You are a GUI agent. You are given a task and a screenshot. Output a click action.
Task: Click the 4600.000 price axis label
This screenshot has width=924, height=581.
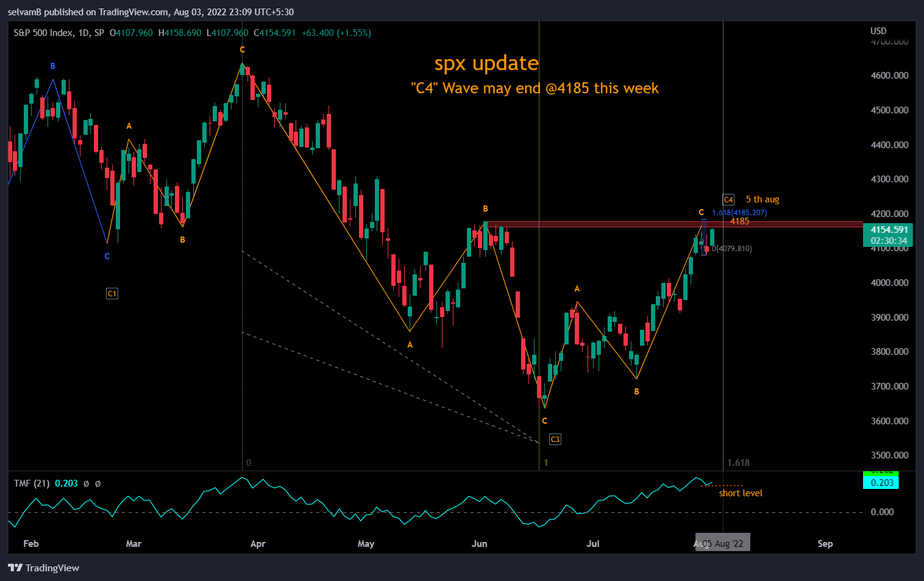pyautogui.click(x=889, y=76)
